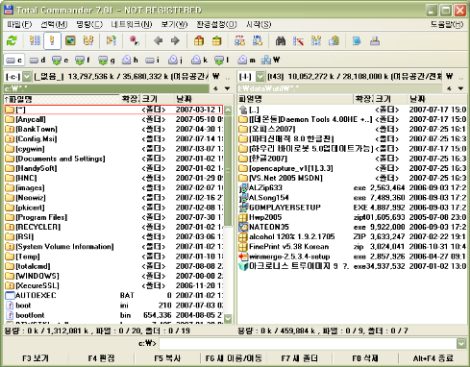Click left panel scrollbar down arrow
The width and height of the screenshot is (470, 367).
[x=228, y=319]
